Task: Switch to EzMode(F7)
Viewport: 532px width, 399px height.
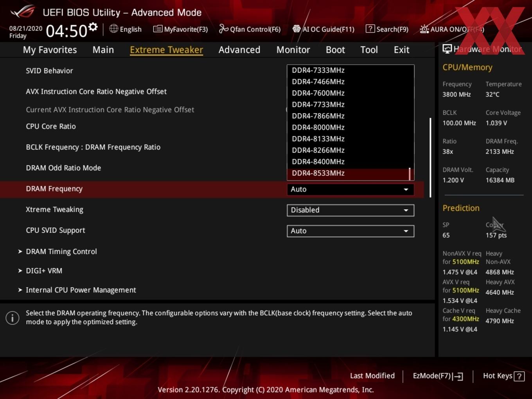Action: click(438, 376)
